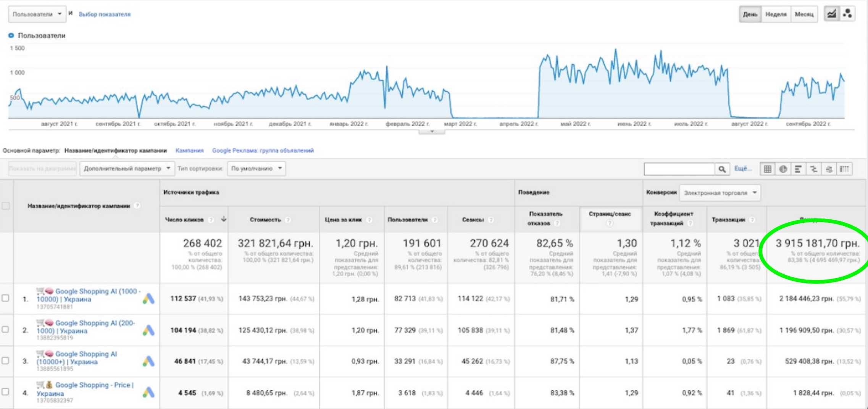Screen dimensions: 868x409
Task: Click help icon beside Транзакции column
Action: pyautogui.click(x=752, y=220)
